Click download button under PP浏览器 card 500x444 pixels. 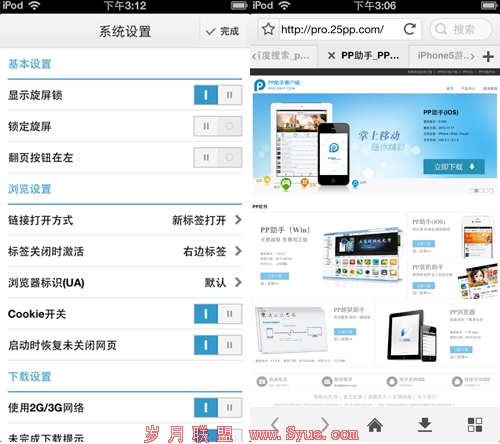tap(461, 349)
